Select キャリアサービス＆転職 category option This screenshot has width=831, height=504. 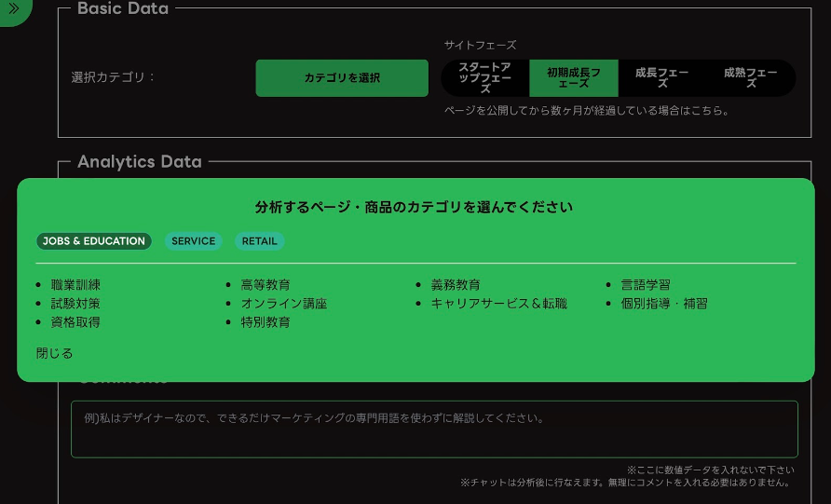[498, 304]
